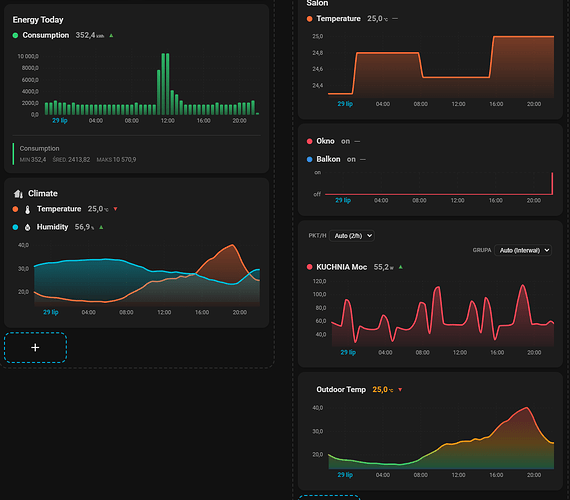
Task: Click the Okno state 'on' text
Action: 345,141
